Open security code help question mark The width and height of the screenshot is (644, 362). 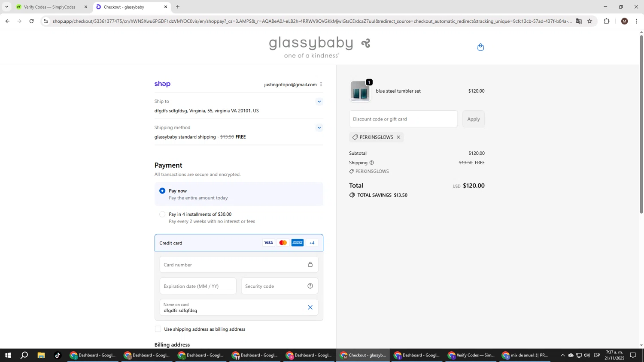point(310,286)
